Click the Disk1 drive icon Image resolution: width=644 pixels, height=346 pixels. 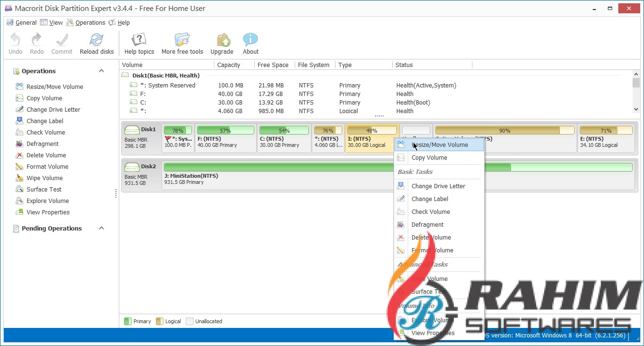pyautogui.click(x=132, y=129)
